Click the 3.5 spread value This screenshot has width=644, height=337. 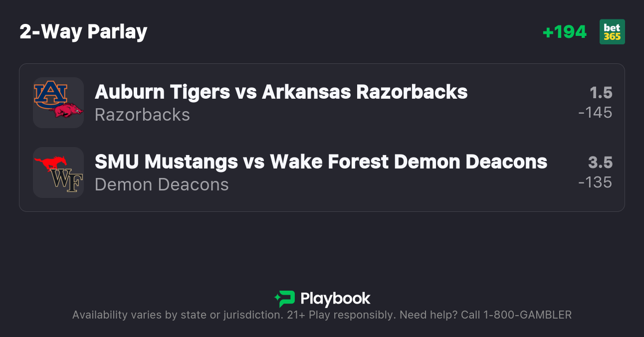pos(600,163)
